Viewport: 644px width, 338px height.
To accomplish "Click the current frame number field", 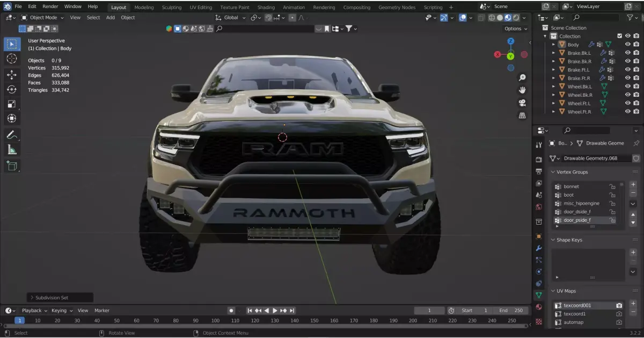I will [x=429, y=310].
